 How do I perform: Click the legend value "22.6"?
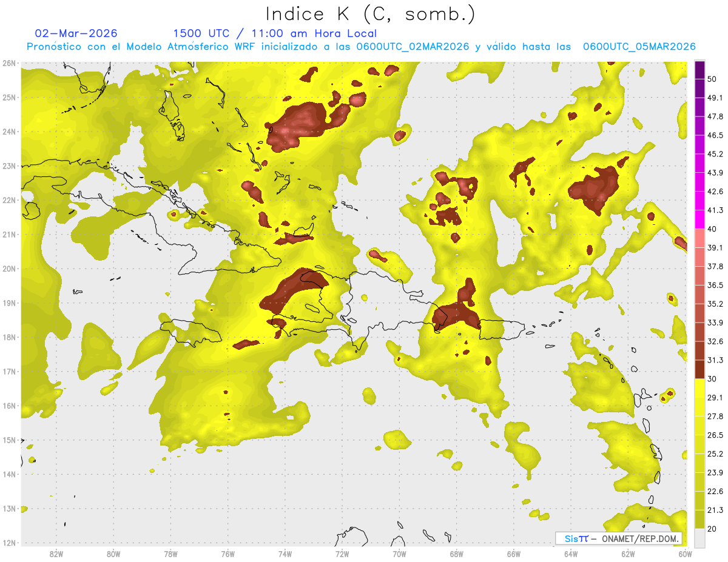coord(715,491)
